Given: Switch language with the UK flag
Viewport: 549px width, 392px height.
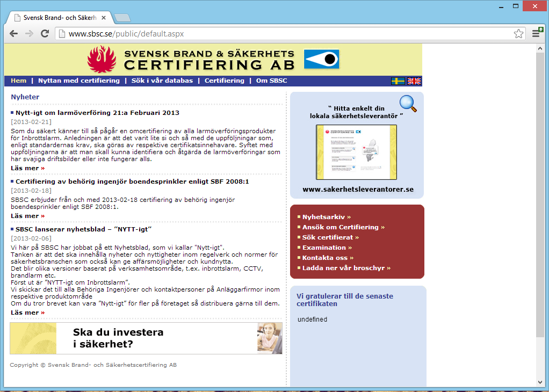Looking at the screenshot, I should [414, 81].
